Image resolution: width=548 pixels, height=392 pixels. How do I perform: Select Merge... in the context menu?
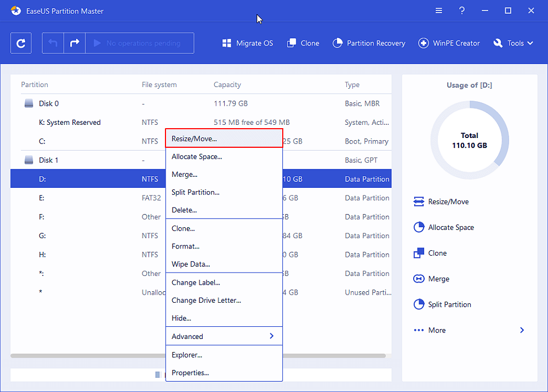click(x=224, y=175)
